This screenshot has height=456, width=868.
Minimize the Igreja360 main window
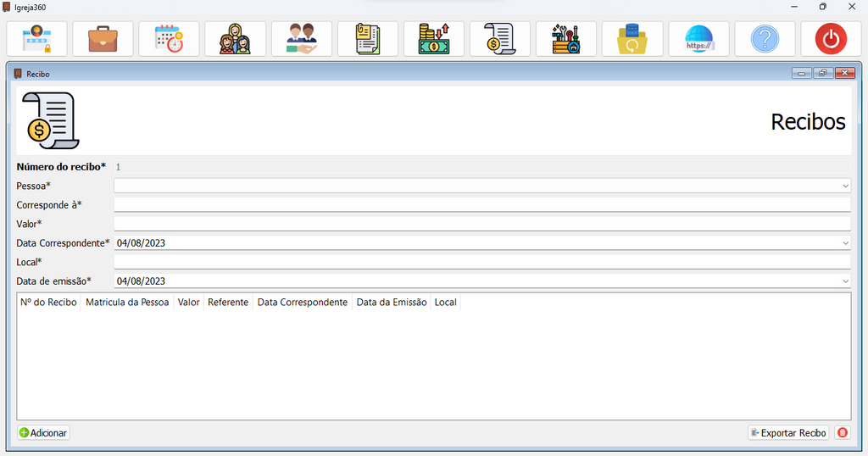793,7
